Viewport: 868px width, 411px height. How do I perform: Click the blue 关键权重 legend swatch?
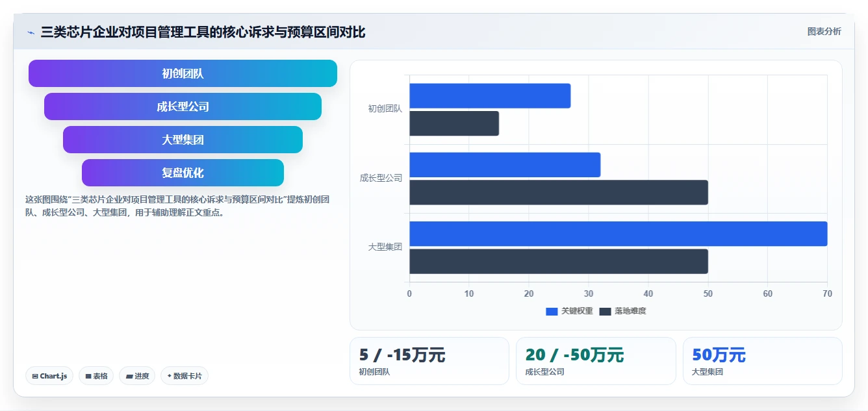552,311
